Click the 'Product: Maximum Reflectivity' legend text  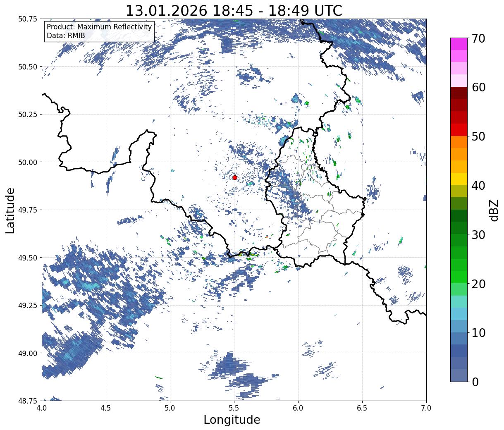pyautogui.click(x=99, y=27)
